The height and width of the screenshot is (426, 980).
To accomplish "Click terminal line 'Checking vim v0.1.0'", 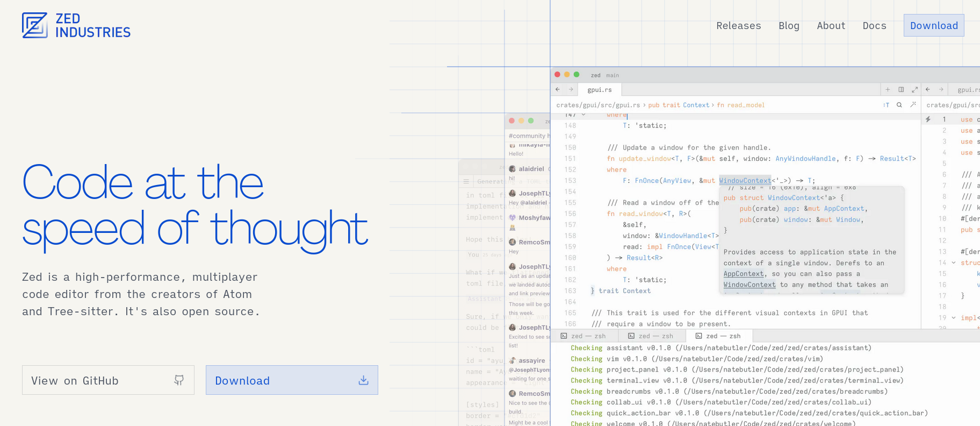I will 696,359.
